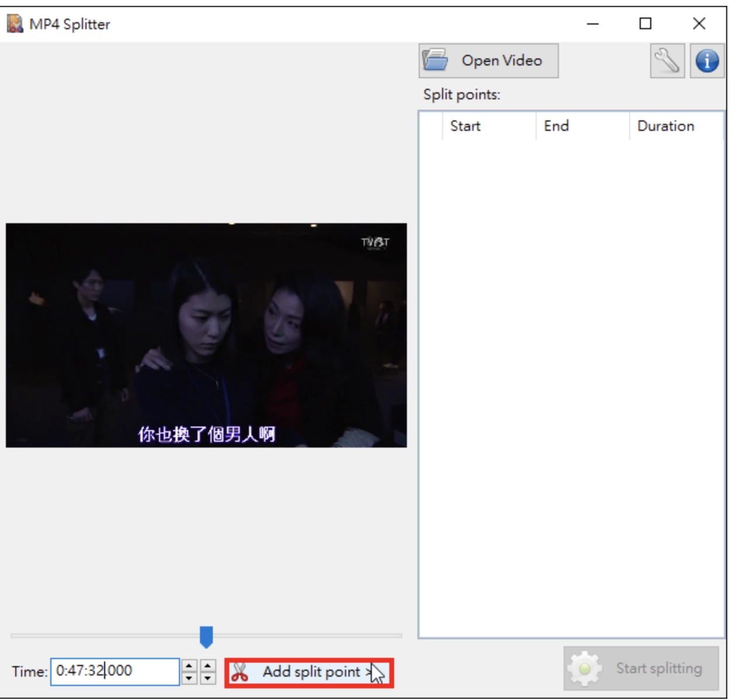This screenshot has height=700, width=732.
Task: Click inside the Time input field
Action: (x=115, y=671)
